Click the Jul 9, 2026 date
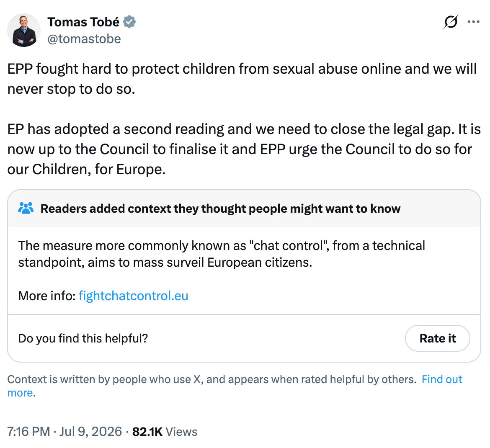The height and width of the screenshot is (448, 490). coord(90,432)
